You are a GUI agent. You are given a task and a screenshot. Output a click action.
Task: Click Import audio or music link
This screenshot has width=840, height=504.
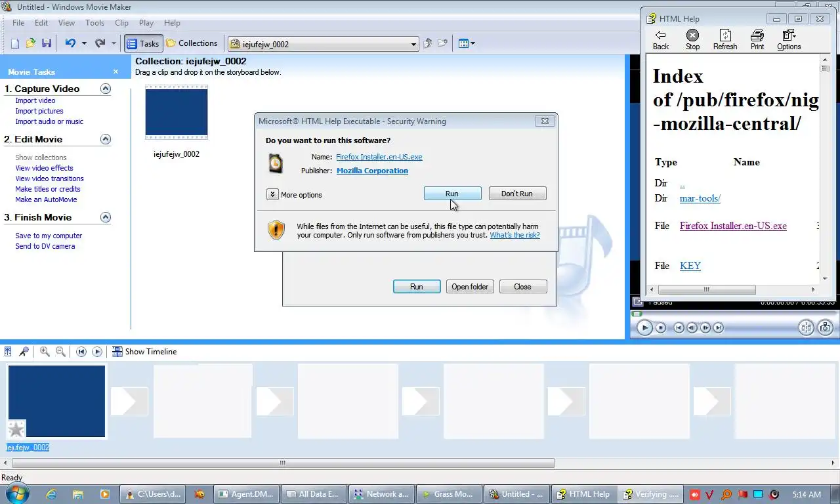pos(49,121)
